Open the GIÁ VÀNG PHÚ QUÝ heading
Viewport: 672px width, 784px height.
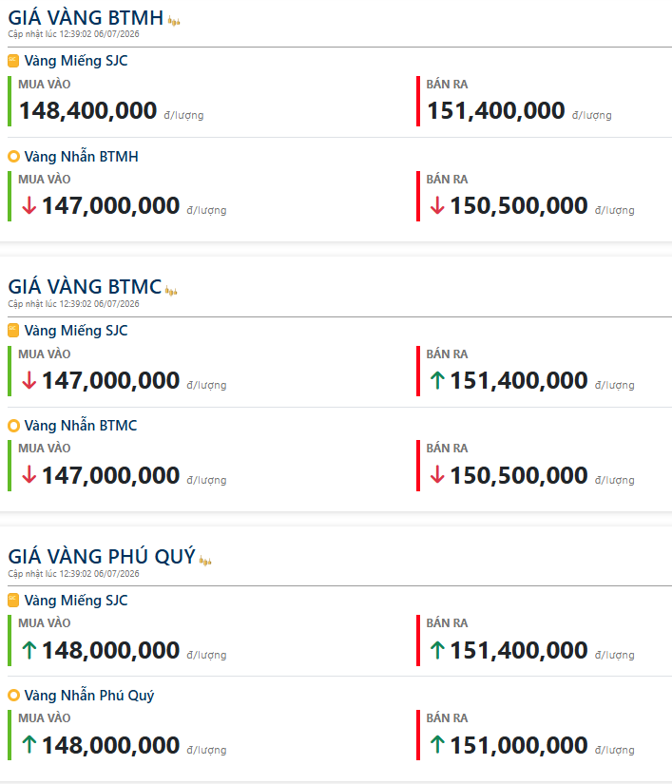[x=102, y=557]
